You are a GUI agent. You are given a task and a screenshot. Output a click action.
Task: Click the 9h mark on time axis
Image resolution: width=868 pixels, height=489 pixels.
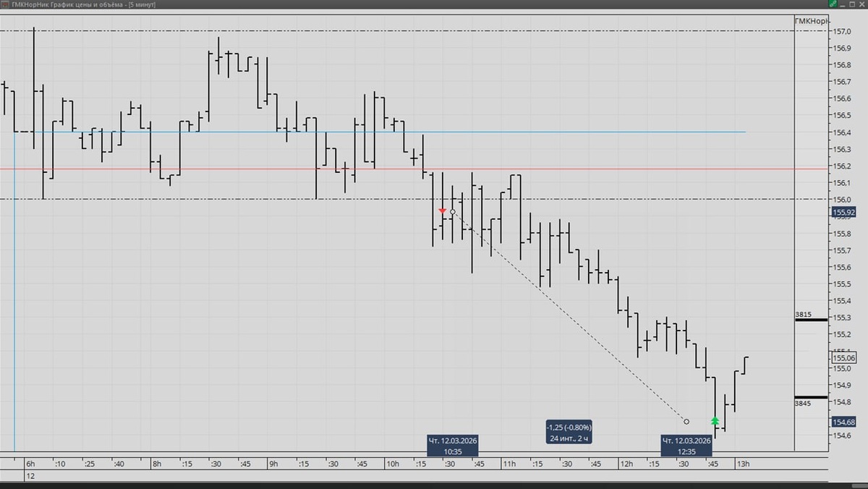pyautogui.click(x=273, y=464)
